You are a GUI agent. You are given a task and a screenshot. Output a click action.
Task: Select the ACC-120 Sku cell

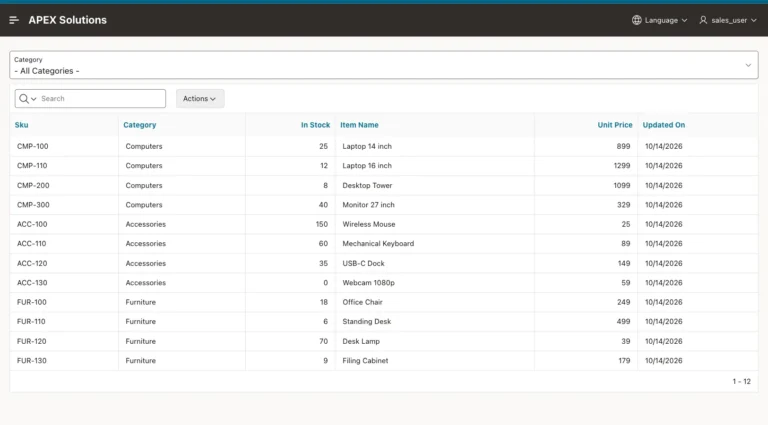(64, 263)
